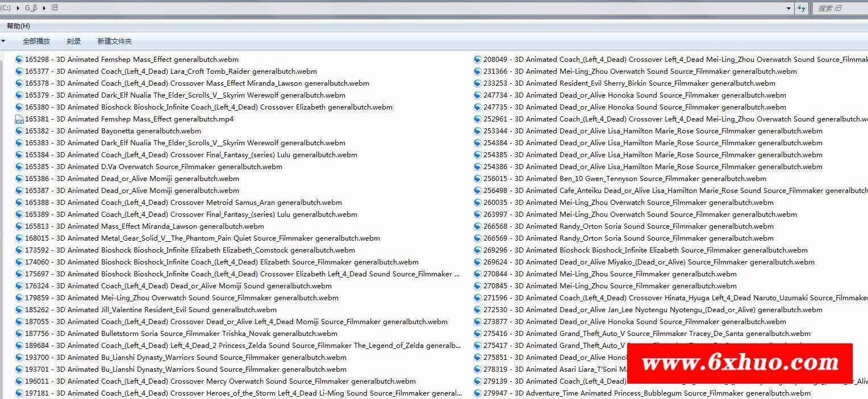The height and width of the screenshot is (399, 868).
Task: Select 247735 Dead_or_Alive Honoka file name
Action: tap(635, 107)
